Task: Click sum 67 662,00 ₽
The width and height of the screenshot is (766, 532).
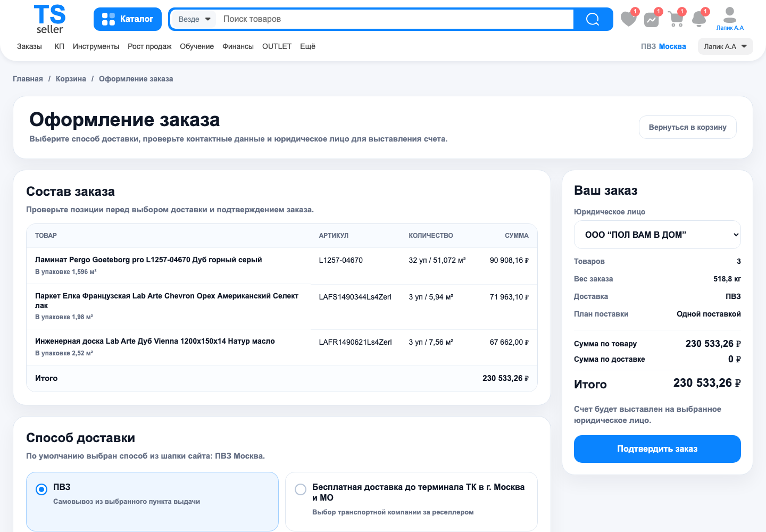Action: tap(509, 342)
